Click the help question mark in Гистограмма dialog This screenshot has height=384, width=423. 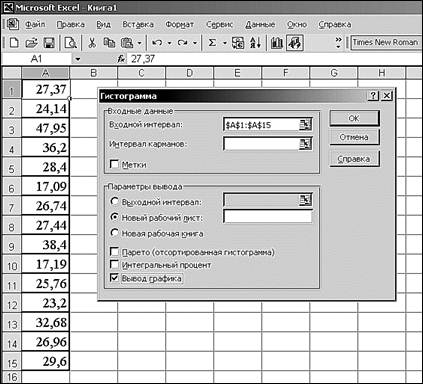pyautogui.click(x=374, y=96)
